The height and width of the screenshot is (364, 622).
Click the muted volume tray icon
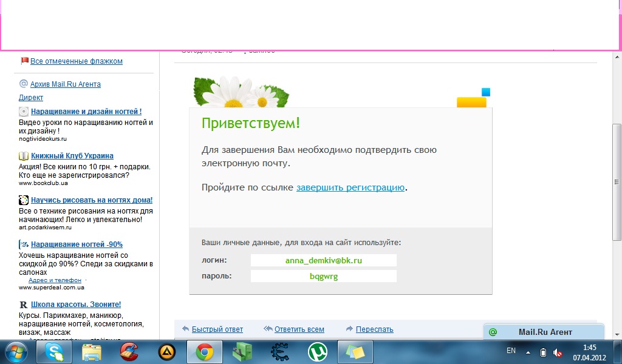click(x=558, y=352)
